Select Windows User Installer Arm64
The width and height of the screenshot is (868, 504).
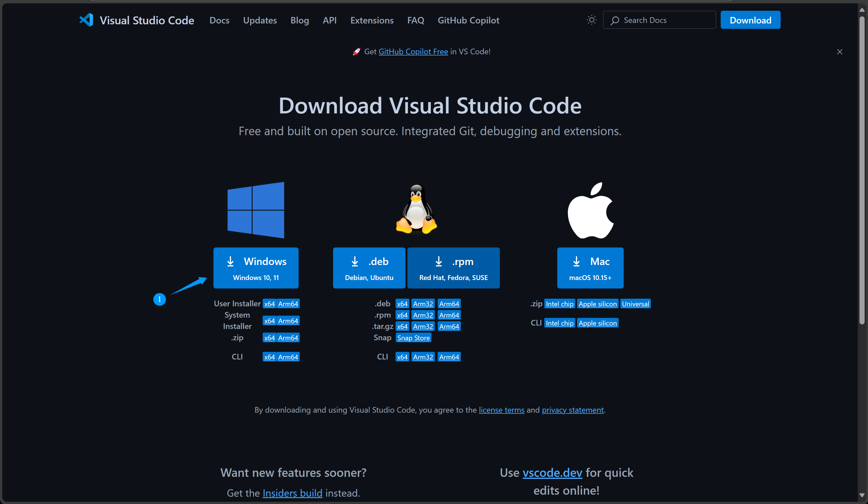pyautogui.click(x=288, y=304)
